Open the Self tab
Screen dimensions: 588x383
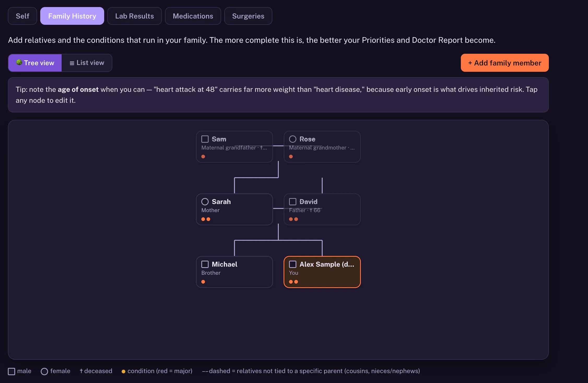(x=22, y=16)
